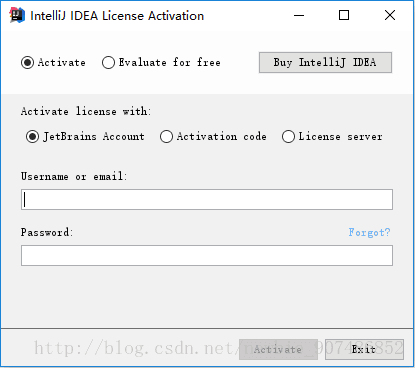Close the License Activation dialog
Viewport: 415px width, 368px height.
pyautogui.click(x=390, y=15)
